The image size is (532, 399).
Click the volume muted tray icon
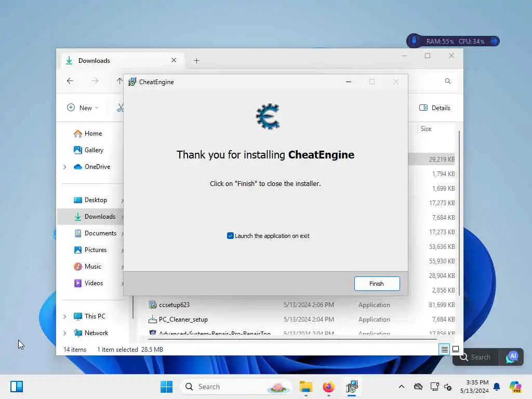pos(448,387)
